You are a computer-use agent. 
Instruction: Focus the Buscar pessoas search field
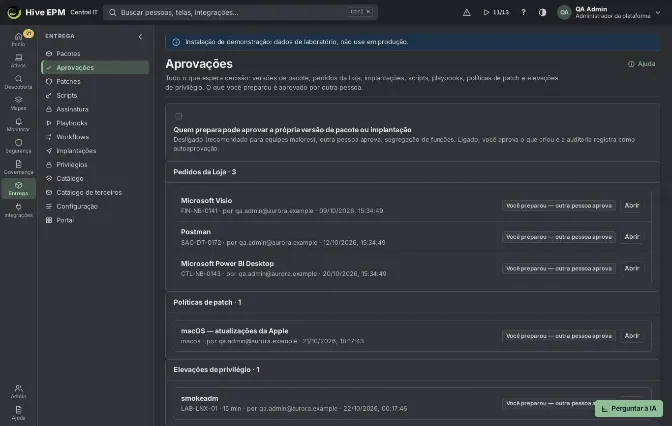(240, 12)
